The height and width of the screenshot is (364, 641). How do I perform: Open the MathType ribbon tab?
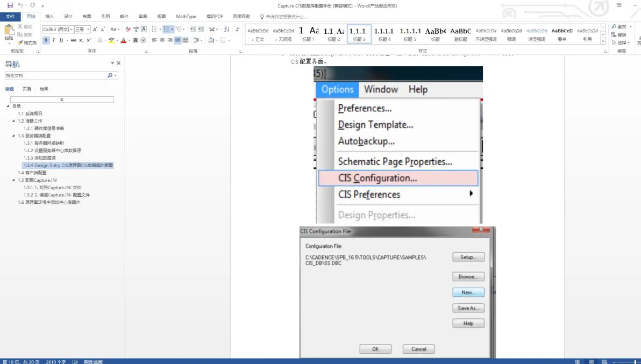[186, 16]
